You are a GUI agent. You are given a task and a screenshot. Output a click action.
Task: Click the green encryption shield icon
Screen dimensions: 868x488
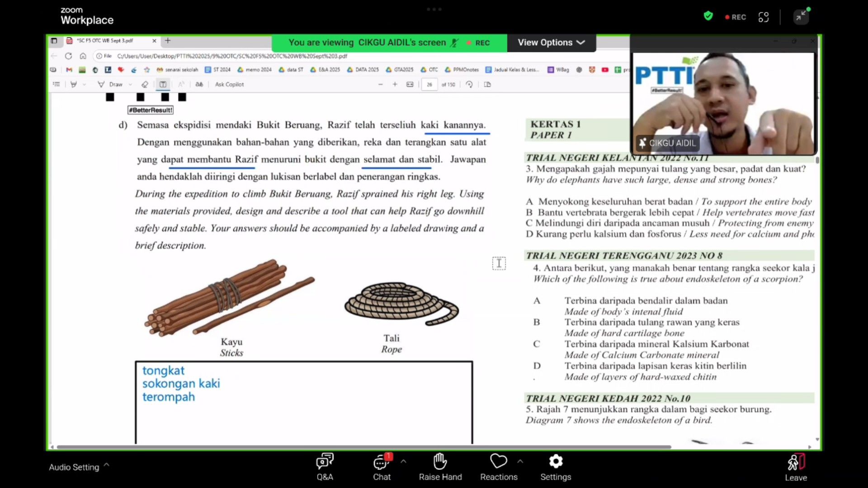[708, 17]
